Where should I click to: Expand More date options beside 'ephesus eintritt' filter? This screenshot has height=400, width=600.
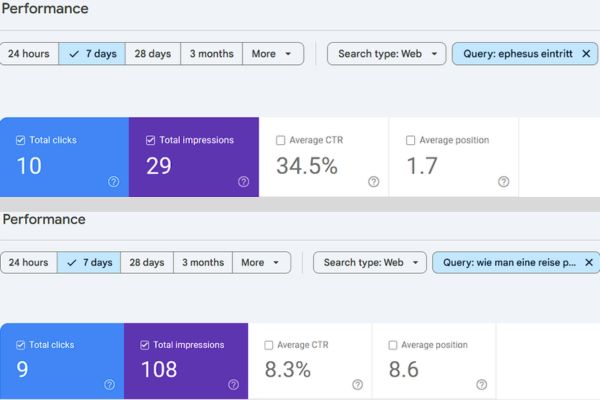click(273, 54)
